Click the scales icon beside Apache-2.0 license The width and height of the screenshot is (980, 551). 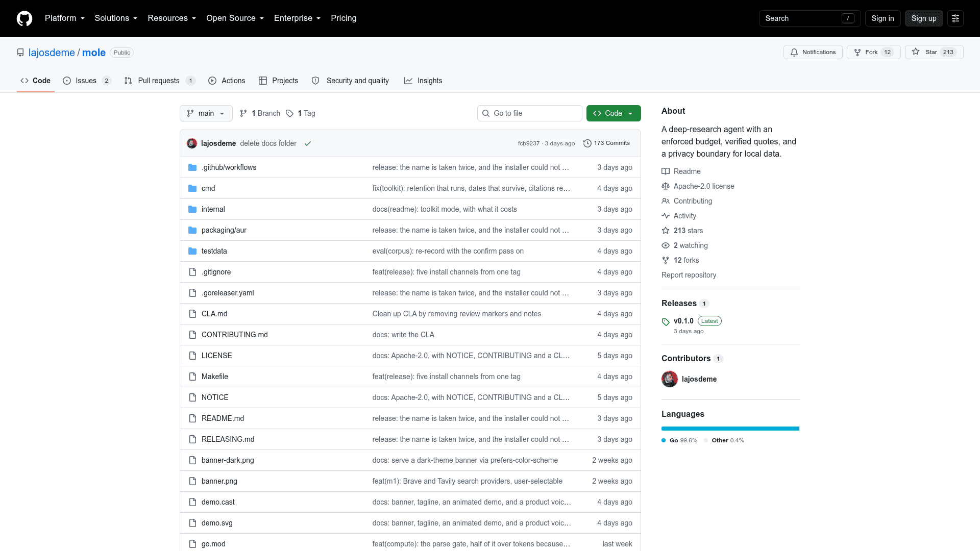click(x=666, y=186)
